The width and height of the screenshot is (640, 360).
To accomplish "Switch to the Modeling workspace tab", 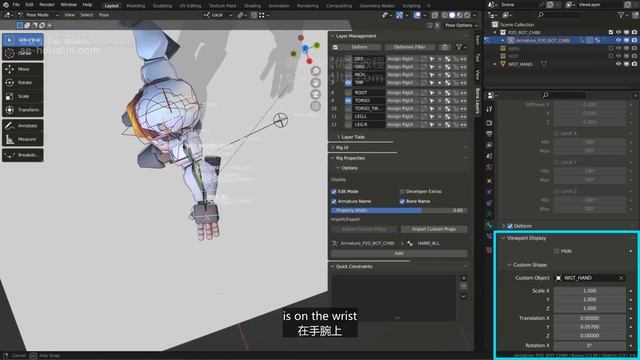I will [136, 6].
